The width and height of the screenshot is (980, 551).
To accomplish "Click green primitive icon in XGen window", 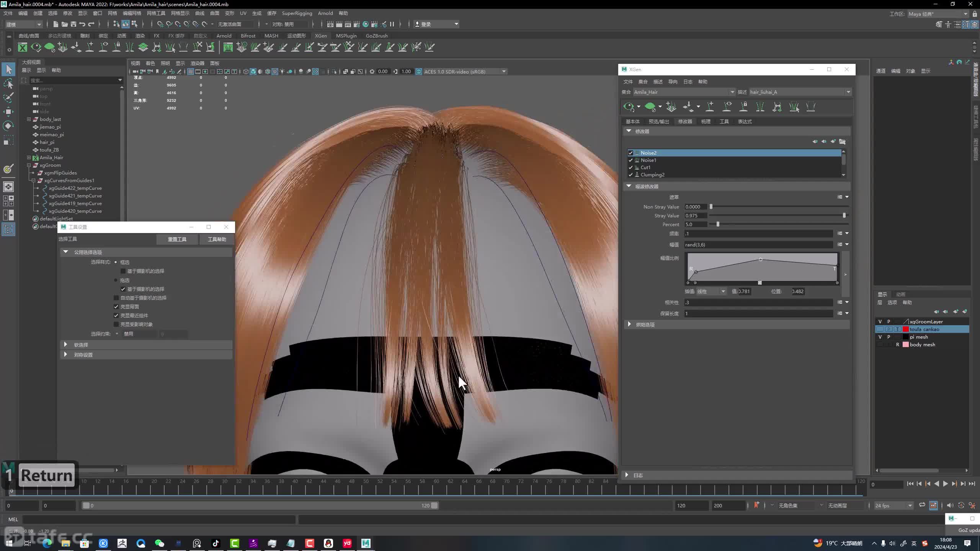I will click(x=650, y=107).
